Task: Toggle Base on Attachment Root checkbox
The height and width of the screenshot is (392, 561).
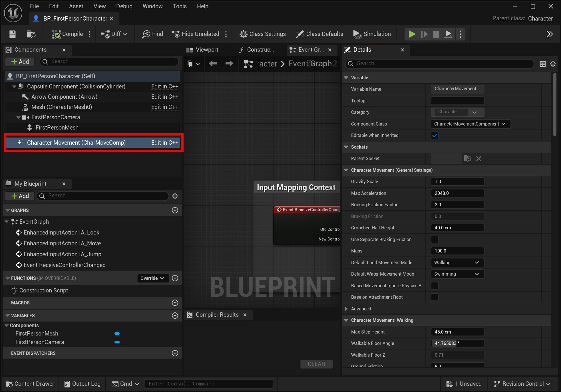Action: tap(435, 297)
